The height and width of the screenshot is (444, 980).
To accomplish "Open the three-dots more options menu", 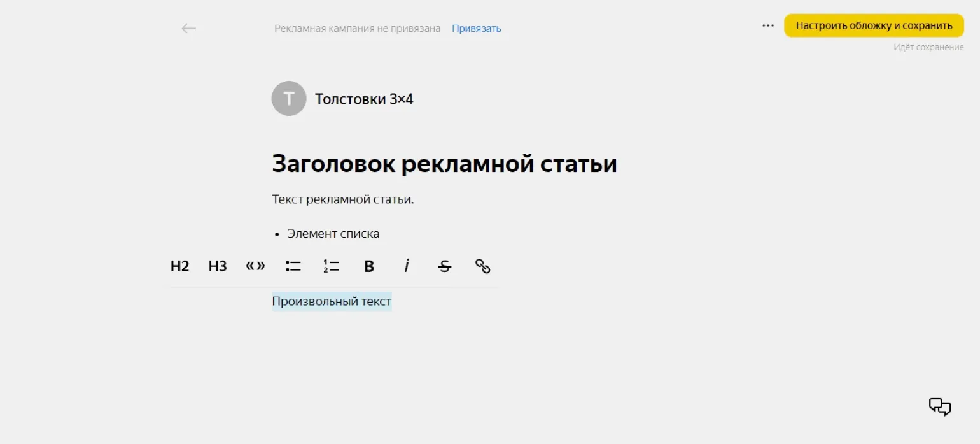I will 768,26.
